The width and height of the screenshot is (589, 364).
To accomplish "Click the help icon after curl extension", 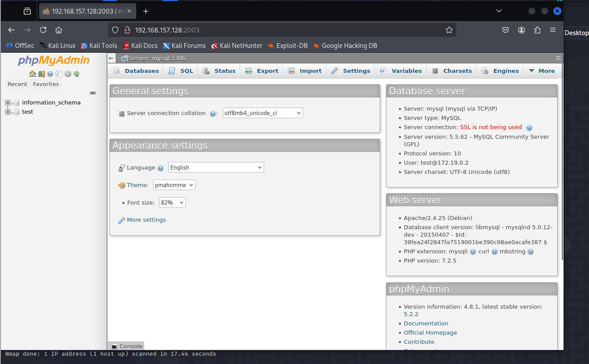I will click(x=494, y=252).
